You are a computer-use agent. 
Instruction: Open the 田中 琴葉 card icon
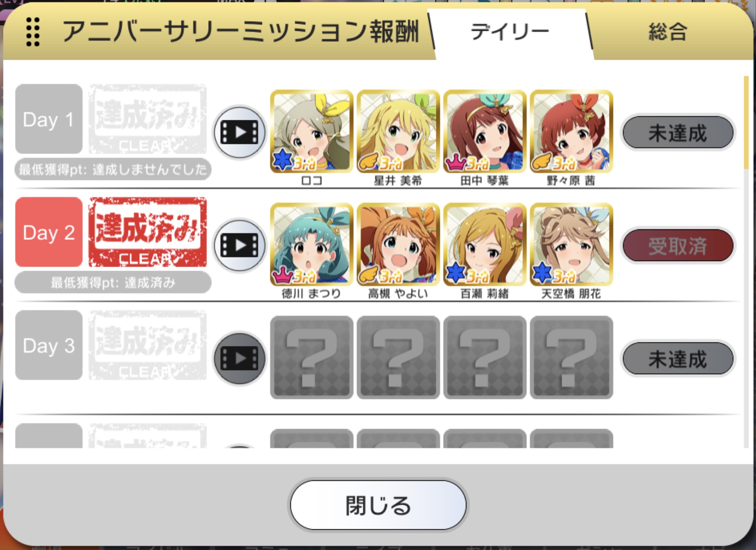485,132
